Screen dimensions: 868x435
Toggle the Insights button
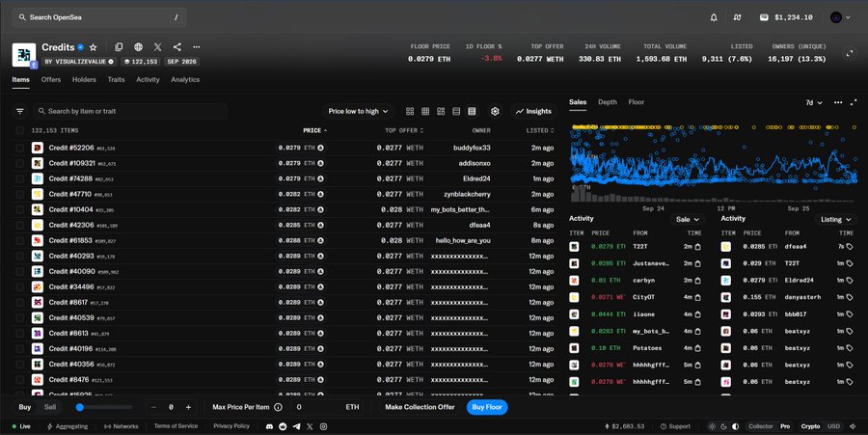point(533,111)
